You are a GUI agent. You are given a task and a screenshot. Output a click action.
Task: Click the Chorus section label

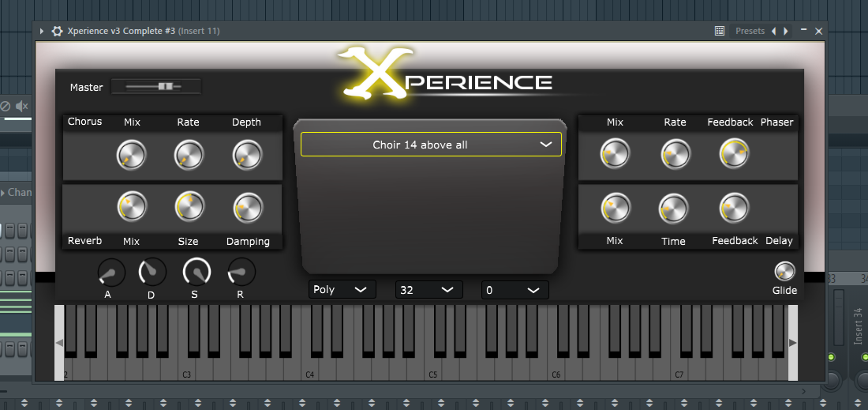[x=84, y=122]
